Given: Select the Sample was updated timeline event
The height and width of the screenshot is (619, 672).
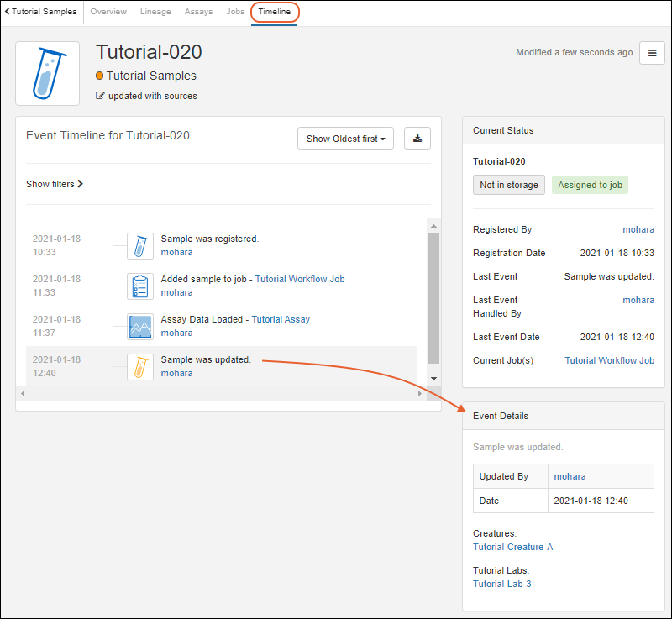Looking at the screenshot, I should tap(206, 359).
